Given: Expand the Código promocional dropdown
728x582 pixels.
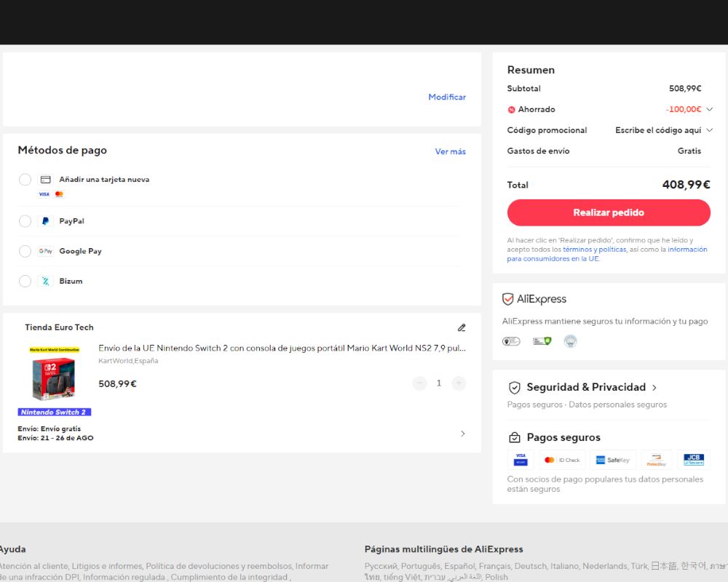Looking at the screenshot, I should (709, 130).
